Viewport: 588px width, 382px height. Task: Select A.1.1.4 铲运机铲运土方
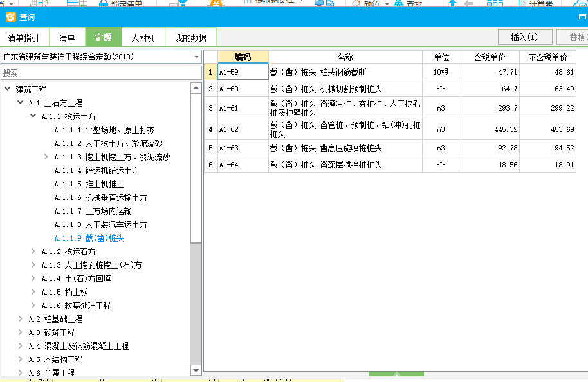[96, 170]
